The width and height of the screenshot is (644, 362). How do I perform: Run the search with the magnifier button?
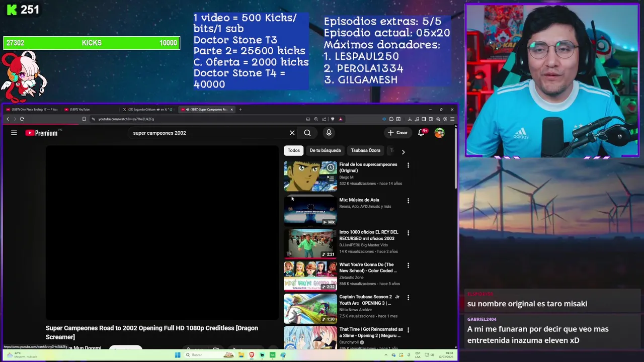tap(307, 133)
